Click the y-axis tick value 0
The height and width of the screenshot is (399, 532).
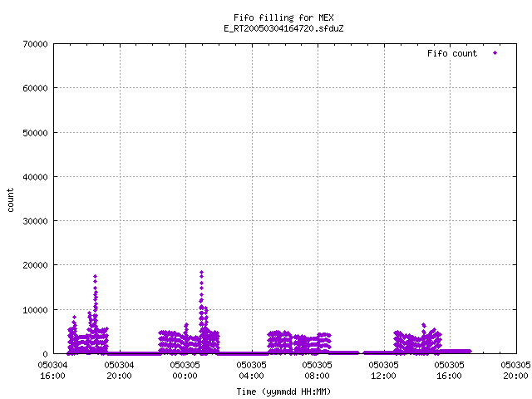click(x=45, y=354)
